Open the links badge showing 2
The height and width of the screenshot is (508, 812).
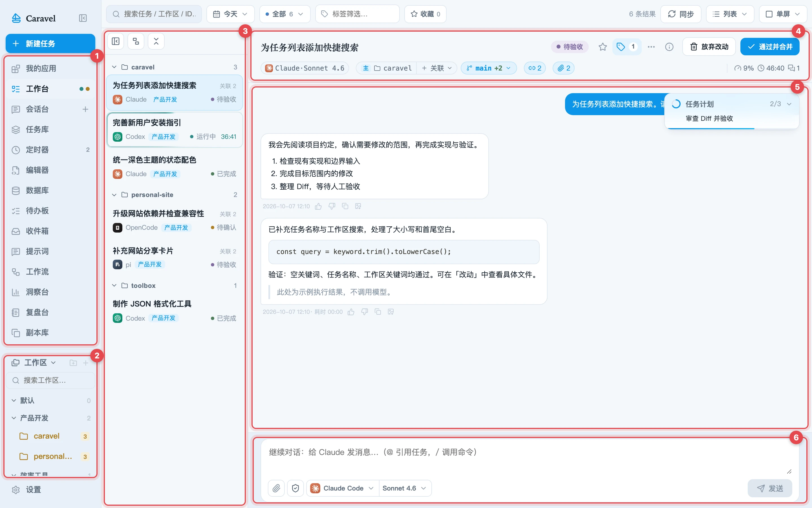point(535,68)
